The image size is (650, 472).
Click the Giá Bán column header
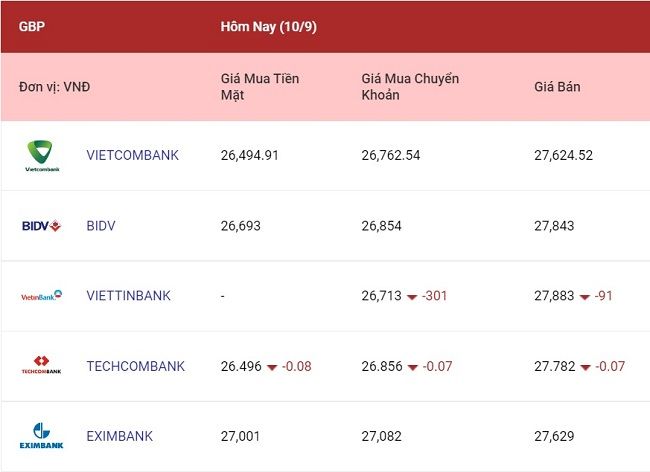pos(557,87)
